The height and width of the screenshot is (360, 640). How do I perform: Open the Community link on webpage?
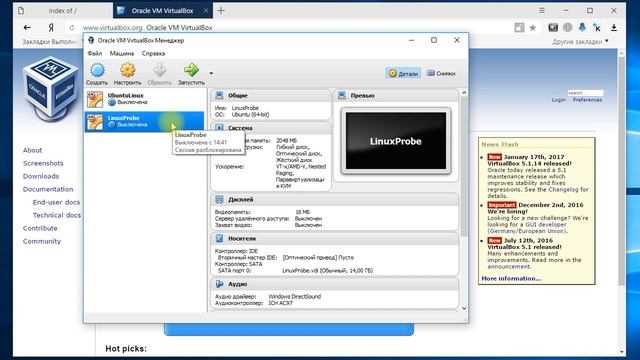tap(42, 242)
